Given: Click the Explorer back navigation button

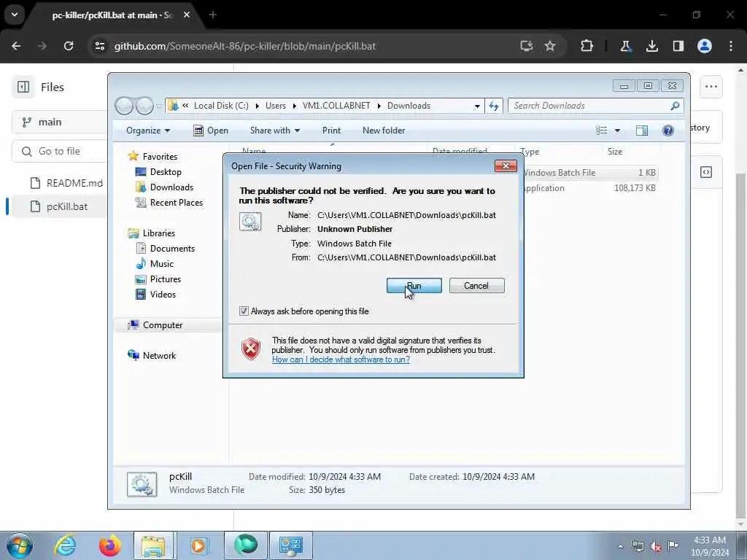Looking at the screenshot, I should tap(124, 106).
